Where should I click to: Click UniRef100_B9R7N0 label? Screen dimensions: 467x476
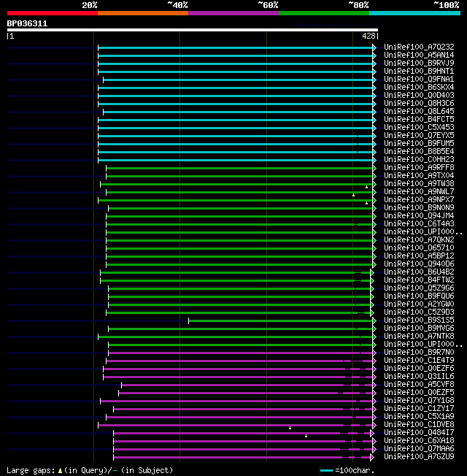click(419, 353)
